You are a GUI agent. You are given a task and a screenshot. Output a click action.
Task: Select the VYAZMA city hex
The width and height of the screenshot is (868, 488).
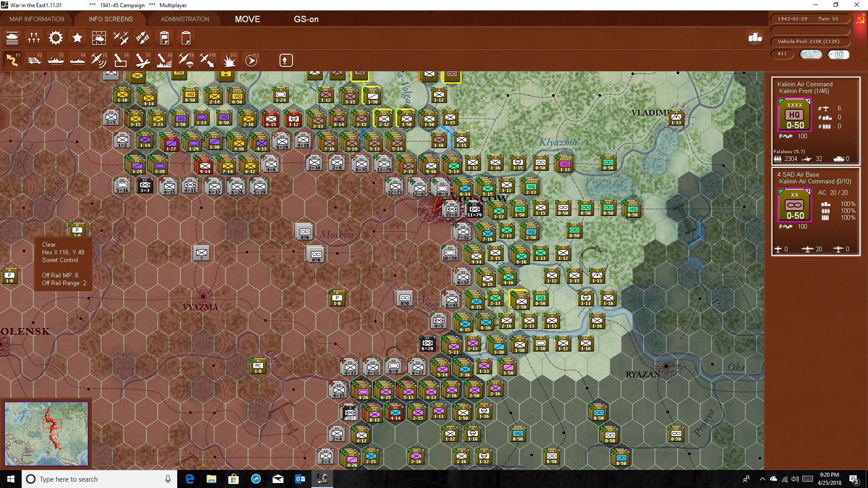(x=203, y=296)
